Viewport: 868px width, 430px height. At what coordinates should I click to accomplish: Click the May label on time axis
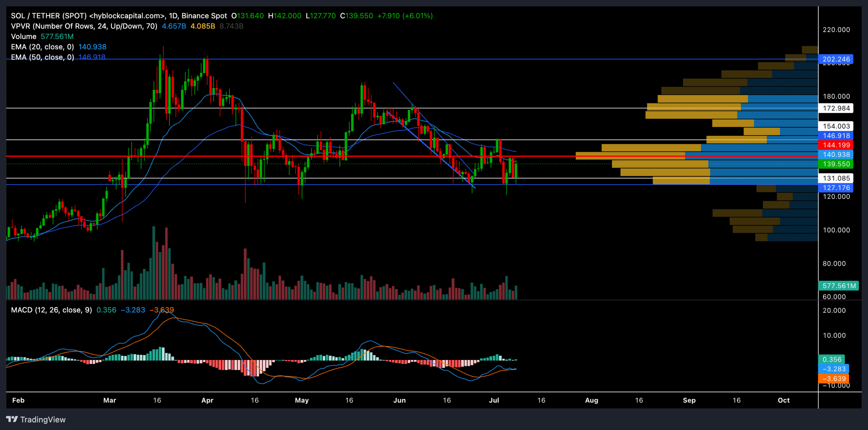coord(302,400)
